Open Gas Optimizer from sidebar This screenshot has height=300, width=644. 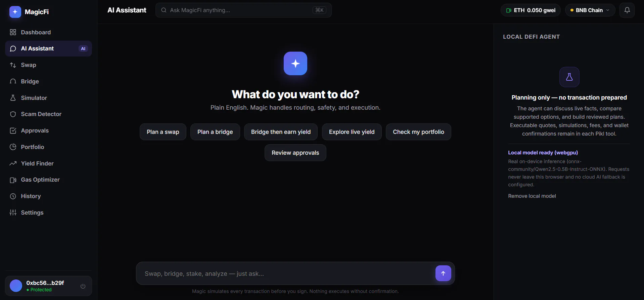pos(48,180)
